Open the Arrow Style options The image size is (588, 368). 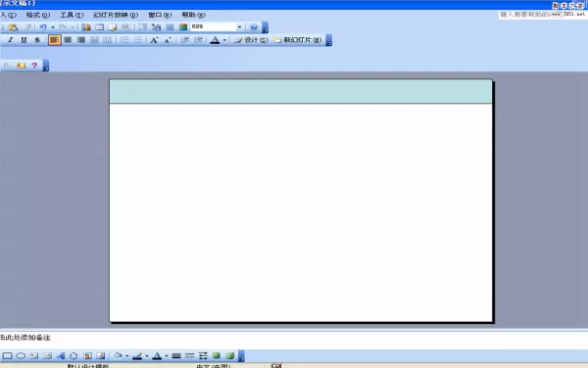(203, 356)
